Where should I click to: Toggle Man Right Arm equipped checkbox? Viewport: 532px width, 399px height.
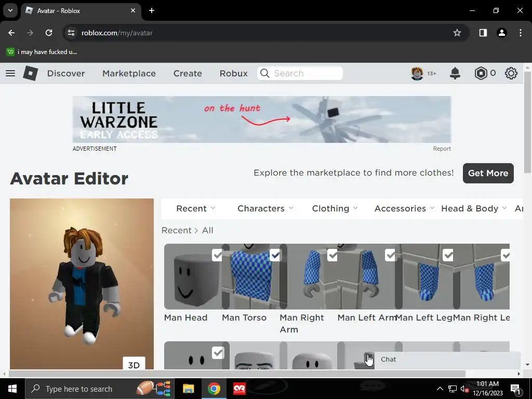tap(332, 255)
